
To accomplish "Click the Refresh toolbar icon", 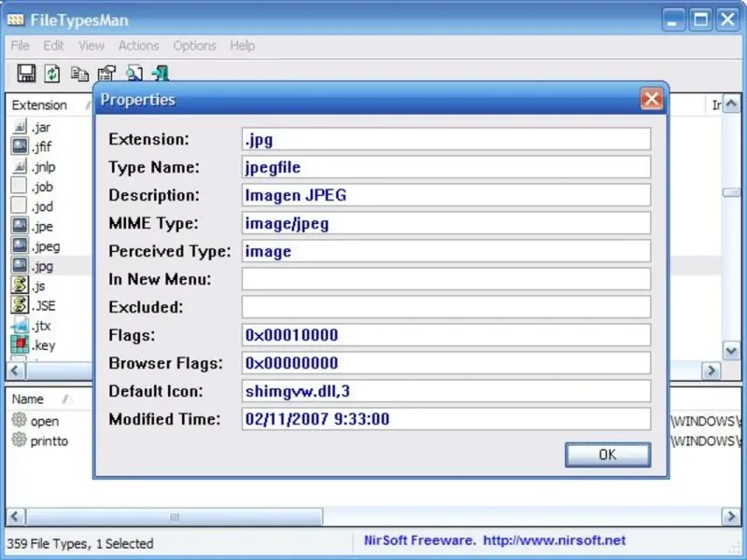I will pos(52,74).
